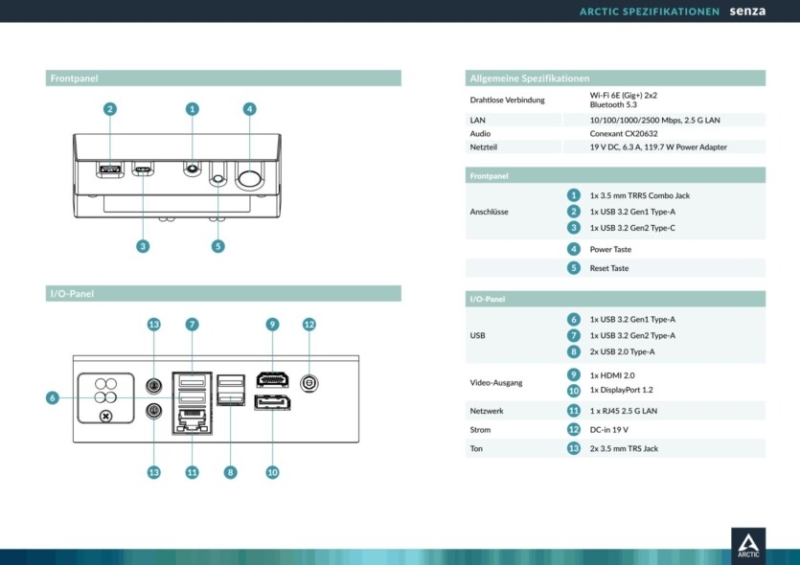Click callout number 5 below the front panel drawing
800x565 pixels.
(x=218, y=246)
